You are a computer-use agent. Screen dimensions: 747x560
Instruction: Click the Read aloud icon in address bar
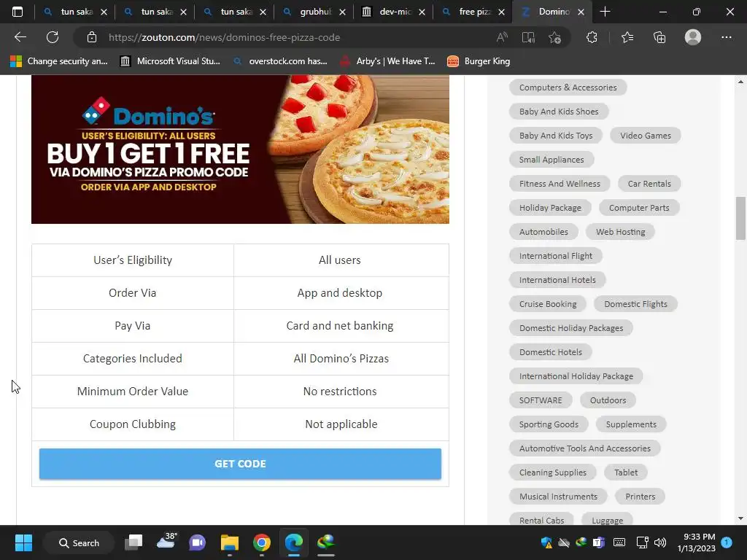pyautogui.click(x=502, y=37)
